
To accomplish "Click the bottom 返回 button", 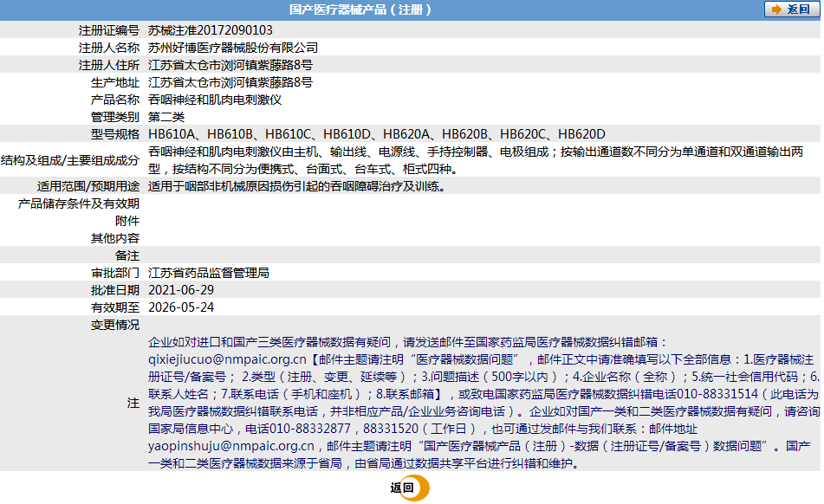I will tap(410, 488).
